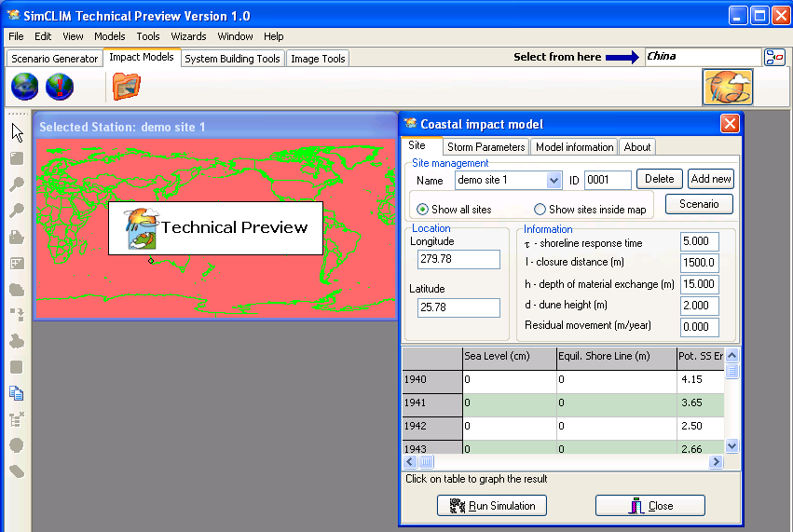Click the blue copy documents icon in sidebar
This screenshot has width=793, height=532.
16,393
